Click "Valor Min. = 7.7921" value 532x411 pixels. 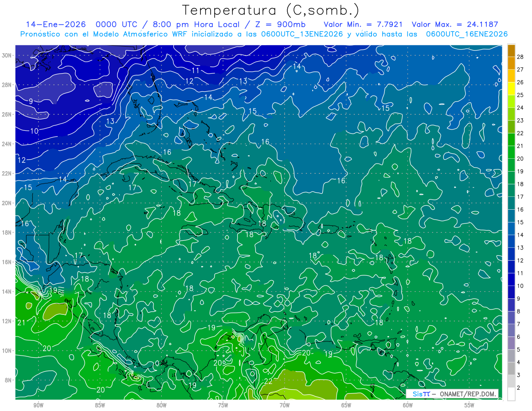[363, 24]
